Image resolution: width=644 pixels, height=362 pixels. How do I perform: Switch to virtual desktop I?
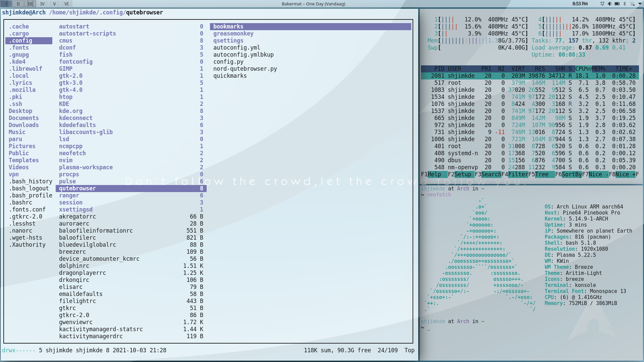6,4
